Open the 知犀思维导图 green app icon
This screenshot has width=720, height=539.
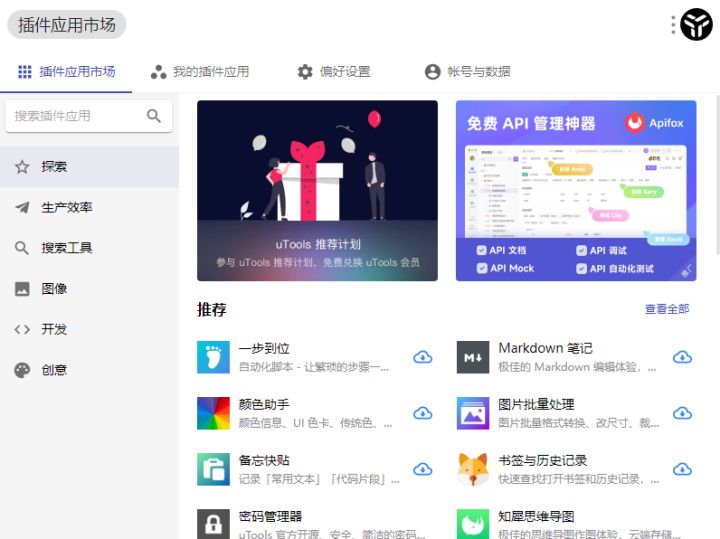point(473,524)
